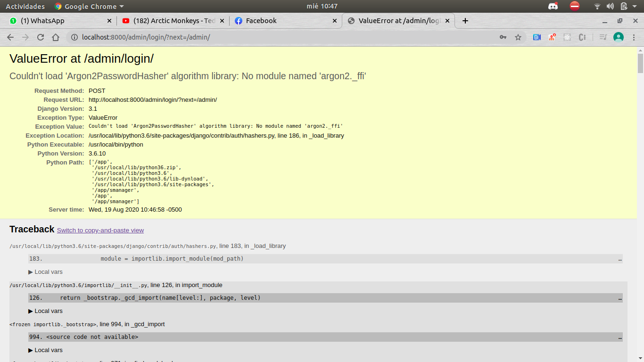Expand Local vars under line 183
The width and height of the screenshot is (644, 362).
tap(45, 272)
